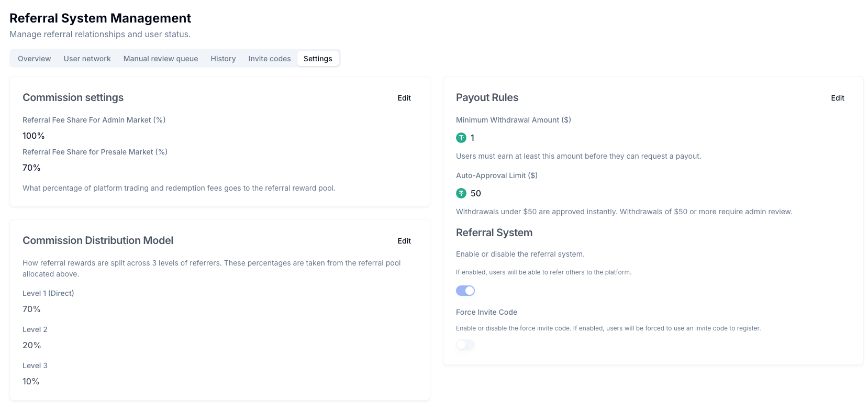Click the Auto-Approval Limit ($) label
The height and width of the screenshot is (409, 868).
tap(497, 175)
